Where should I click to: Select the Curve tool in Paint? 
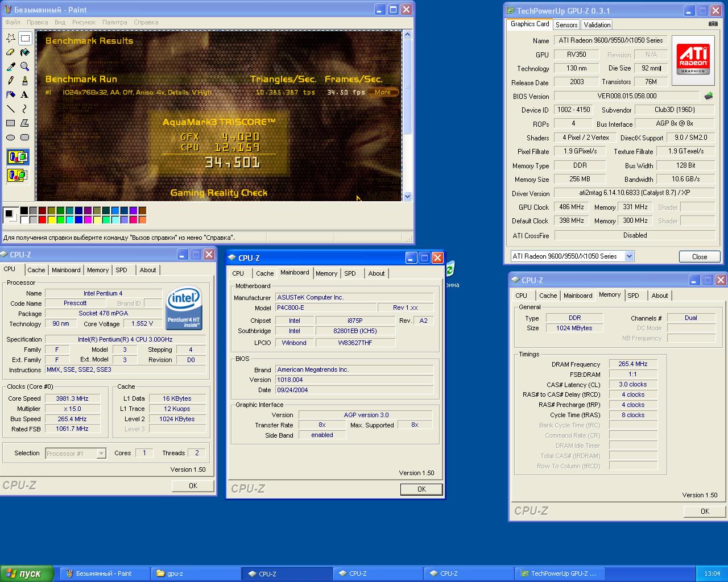[25, 109]
